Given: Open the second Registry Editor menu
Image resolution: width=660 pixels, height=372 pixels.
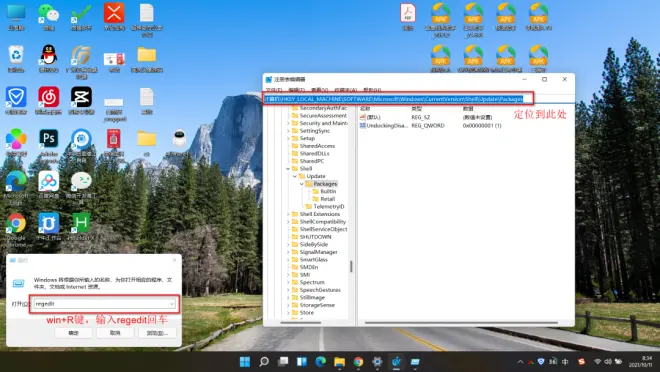Looking at the screenshot, I should coord(296,90).
